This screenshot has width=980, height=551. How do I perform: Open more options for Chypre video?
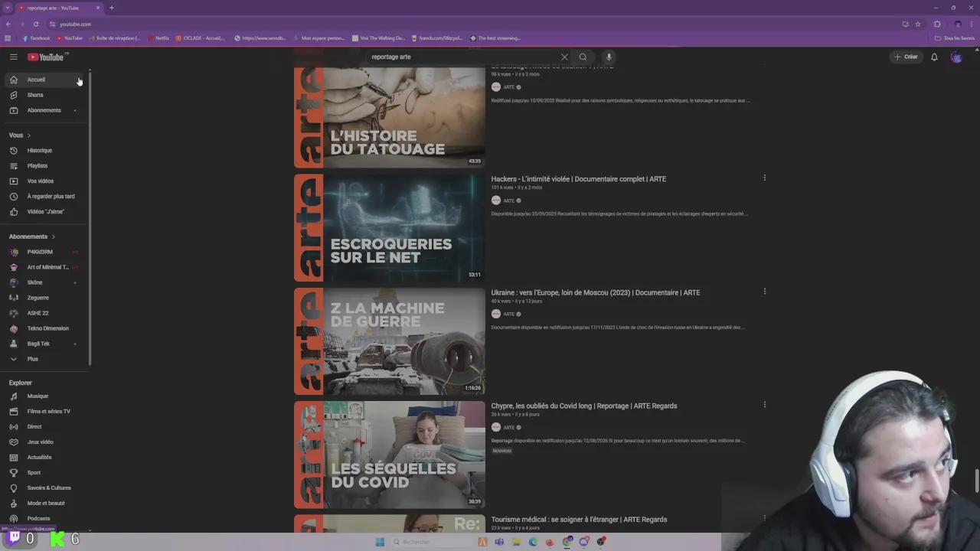[x=764, y=405]
